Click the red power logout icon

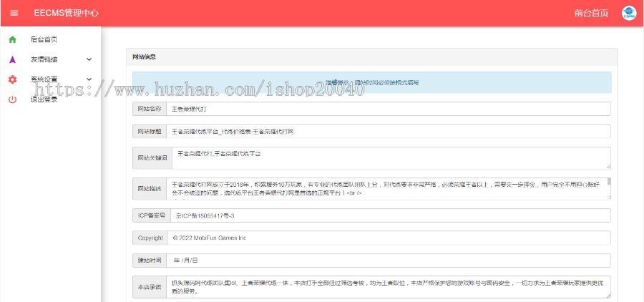12,99
